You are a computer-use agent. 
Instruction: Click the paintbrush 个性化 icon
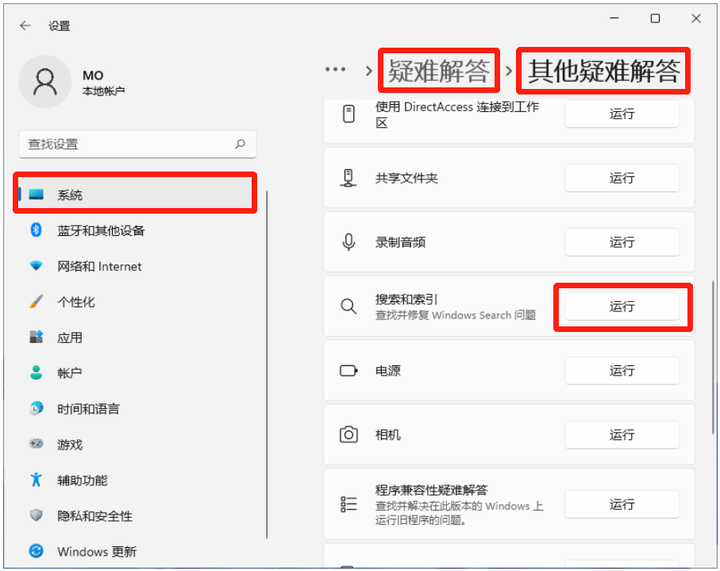(x=36, y=301)
